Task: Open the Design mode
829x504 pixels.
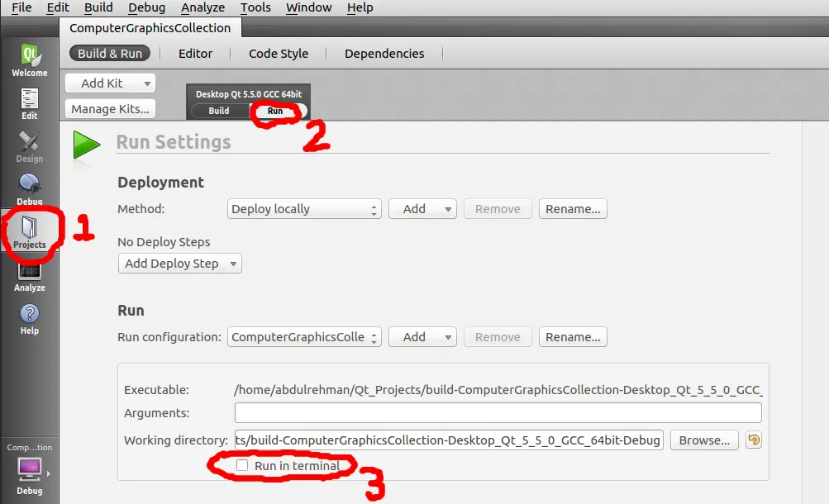Action: pyautogui.click(x=30, y=147)
